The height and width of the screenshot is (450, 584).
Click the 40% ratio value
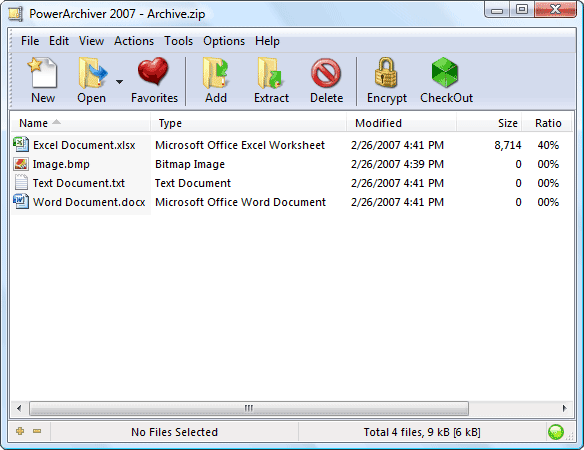coord(548,145)
